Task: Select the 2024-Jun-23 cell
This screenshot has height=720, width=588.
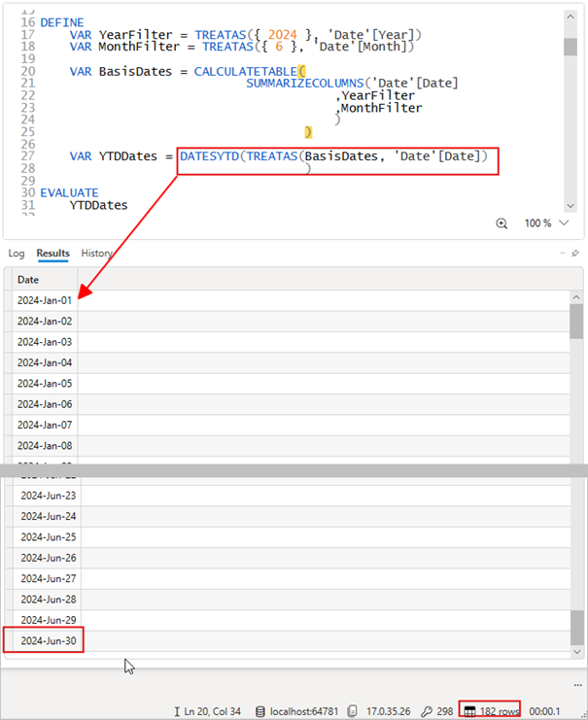Action: (48, 496)
